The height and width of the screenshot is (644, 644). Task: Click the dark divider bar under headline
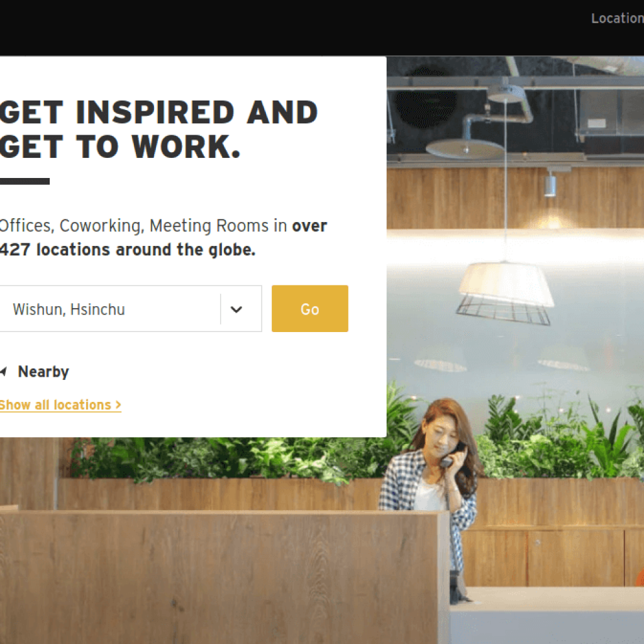point(25,181)
